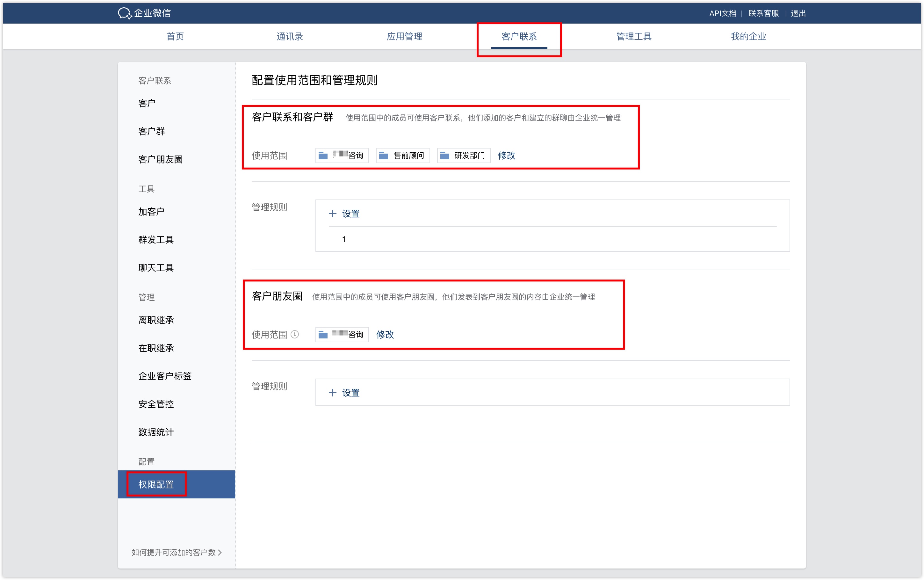Click plus icon in 客户联系 管理规则 设置
Screen dimensions: 924x580
click(332, 214)
